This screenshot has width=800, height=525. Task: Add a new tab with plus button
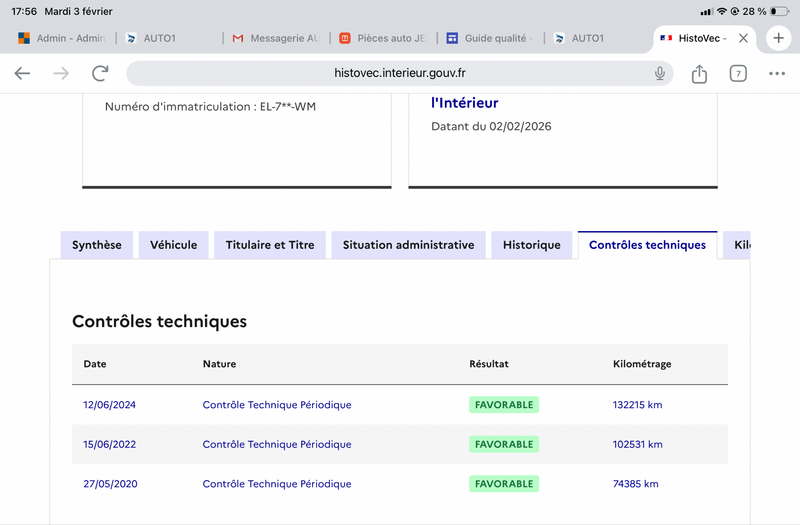(779, 38)
